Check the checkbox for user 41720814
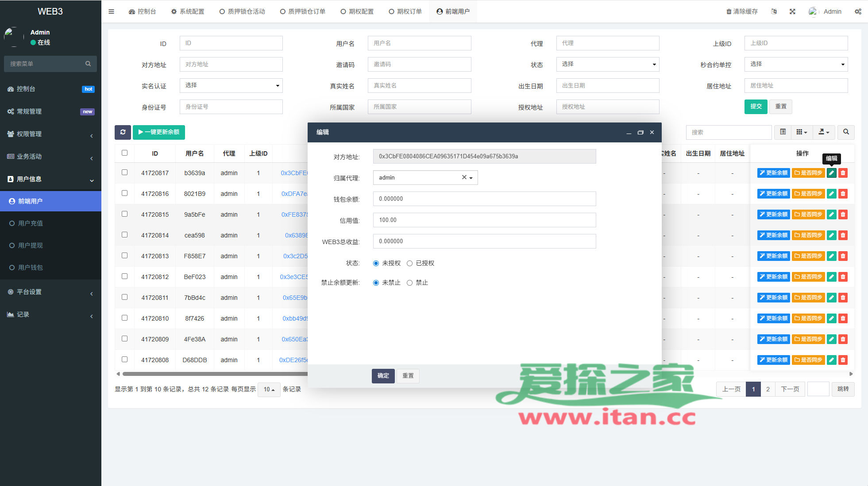 point(124,235)
